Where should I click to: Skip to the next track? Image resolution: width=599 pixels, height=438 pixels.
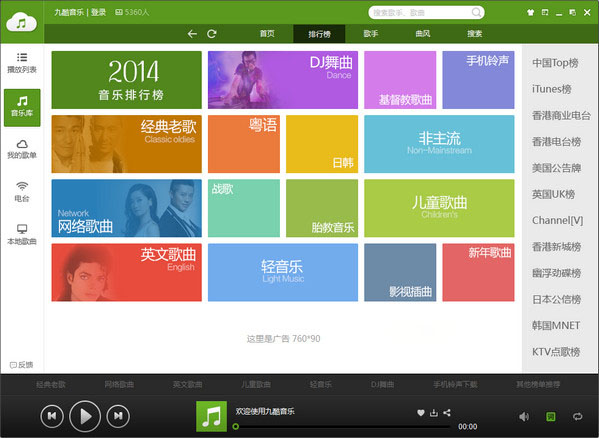[118, 416]
